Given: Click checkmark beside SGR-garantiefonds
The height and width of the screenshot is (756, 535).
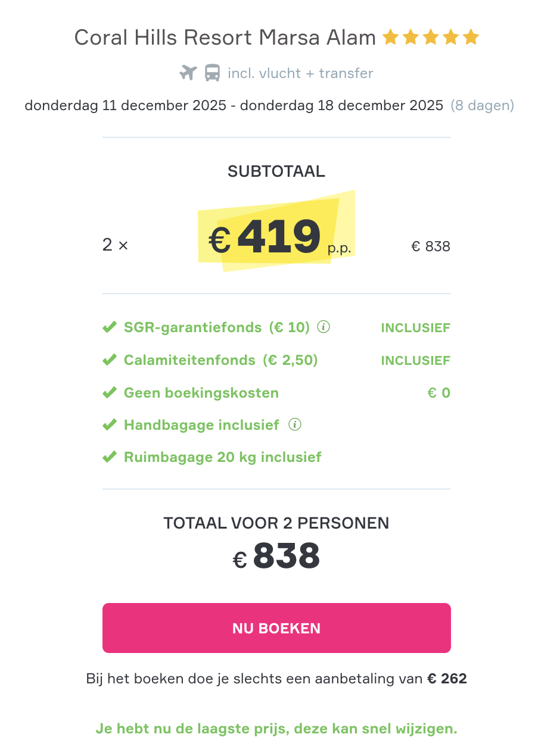Looking at the screenshot, I should click(x=109, y=327).
